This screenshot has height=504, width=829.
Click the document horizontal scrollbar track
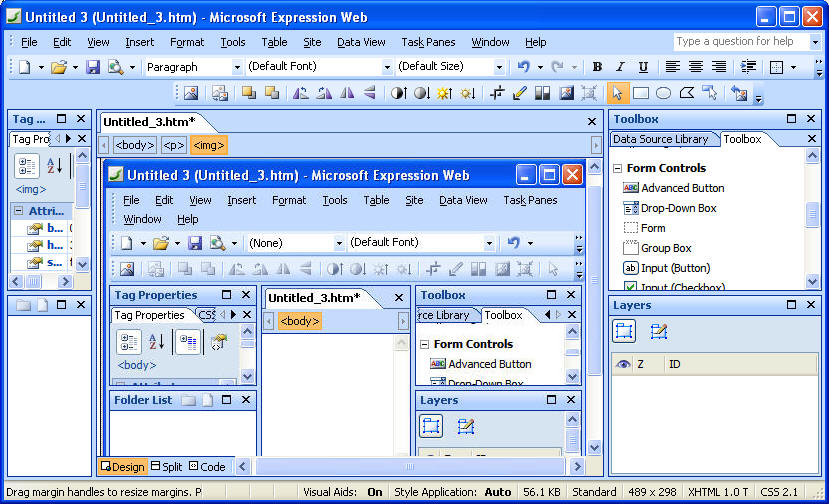410,466
